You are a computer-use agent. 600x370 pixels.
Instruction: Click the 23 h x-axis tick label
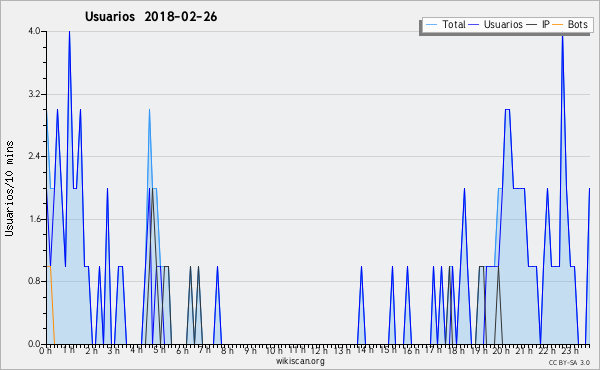pyautogui.click(x=570, y=350)
